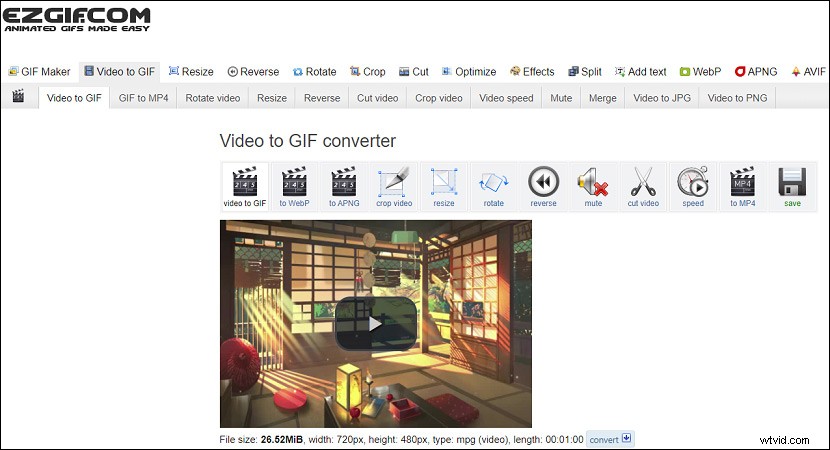Open the rotate tool icon

[493, 187]
